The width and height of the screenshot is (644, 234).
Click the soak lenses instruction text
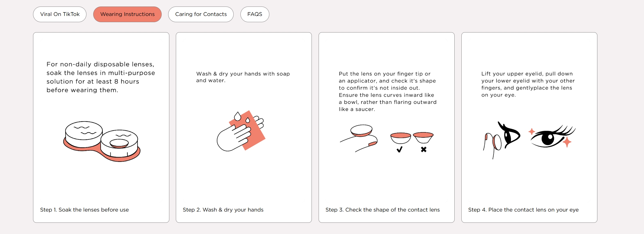(x=101, y=77)
